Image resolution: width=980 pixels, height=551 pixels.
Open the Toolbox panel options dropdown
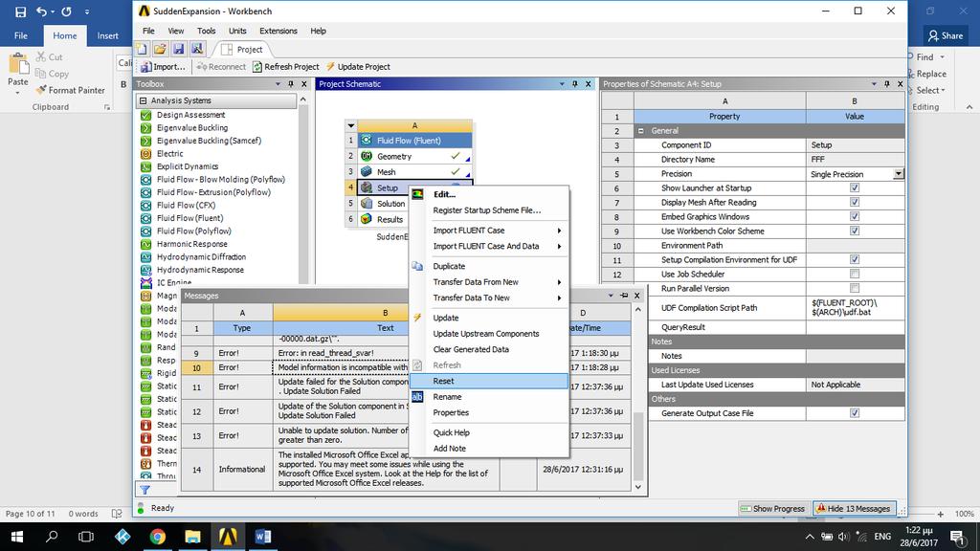pos(278,84)
